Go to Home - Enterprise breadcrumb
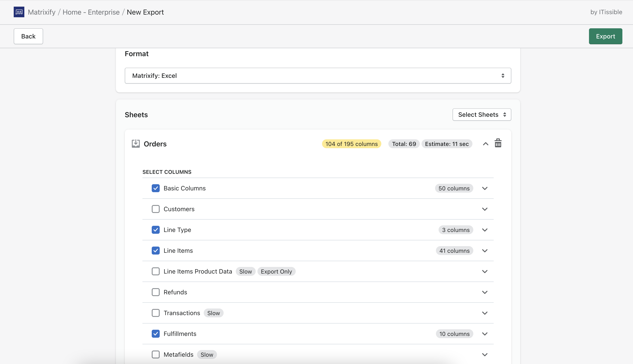 pyautogui.click(x=91, y=12)
